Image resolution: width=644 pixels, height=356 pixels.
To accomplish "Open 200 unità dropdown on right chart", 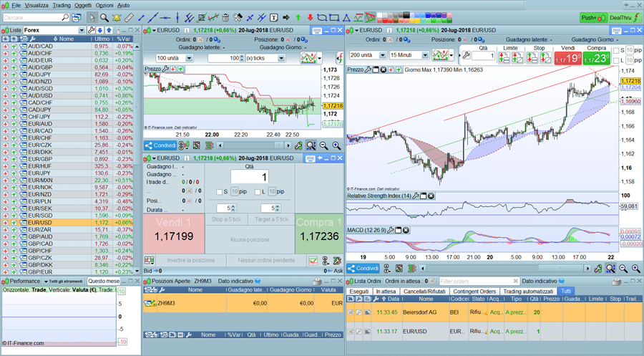I will click(382, 55).
